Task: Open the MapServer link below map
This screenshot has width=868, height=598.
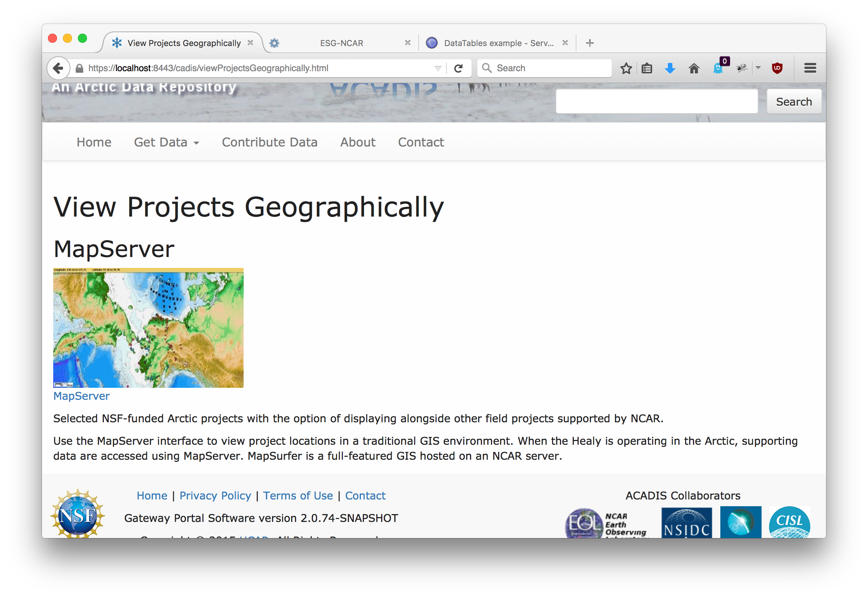Action: click(81, 396)
